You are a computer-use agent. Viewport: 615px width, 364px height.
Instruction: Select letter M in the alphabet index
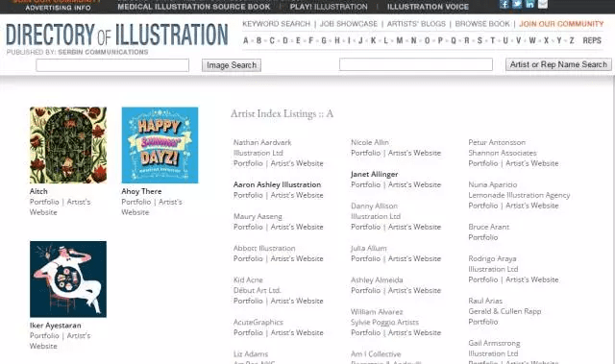pos(400,40)
